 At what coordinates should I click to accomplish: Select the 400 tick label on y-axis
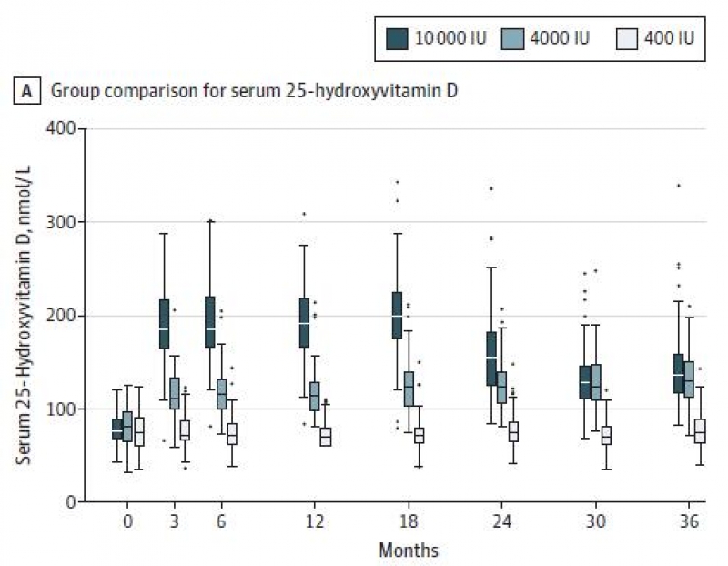point(62,128)
